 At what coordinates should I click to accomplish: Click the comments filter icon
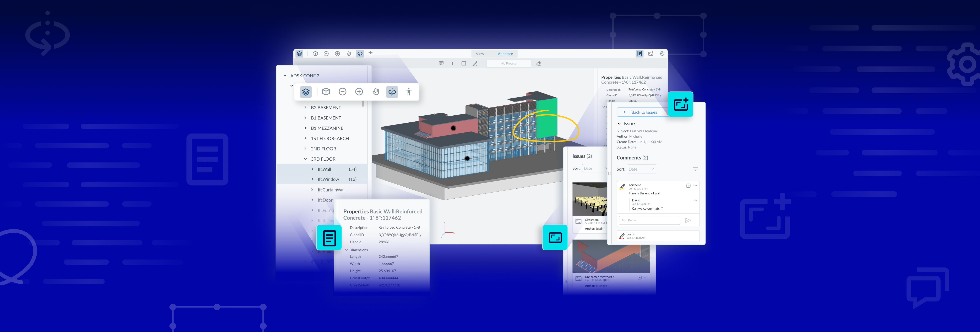click(695, 169)
